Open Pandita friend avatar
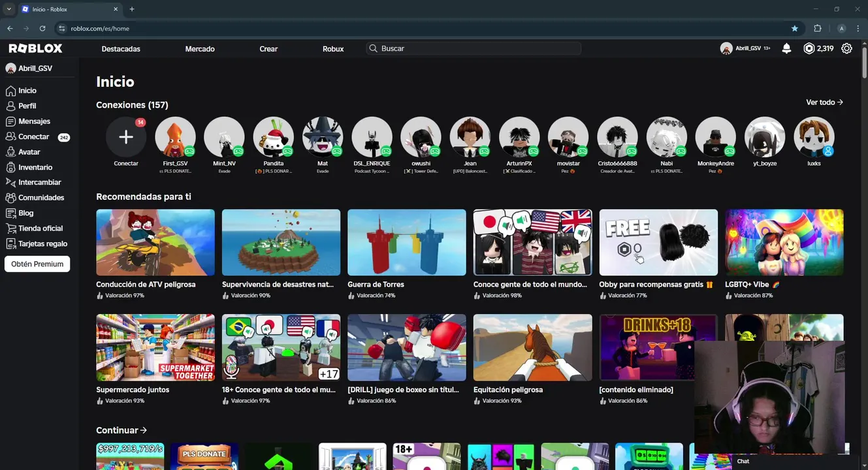The height and width of the screenshot is (470, 868). [x=273, y=137]
